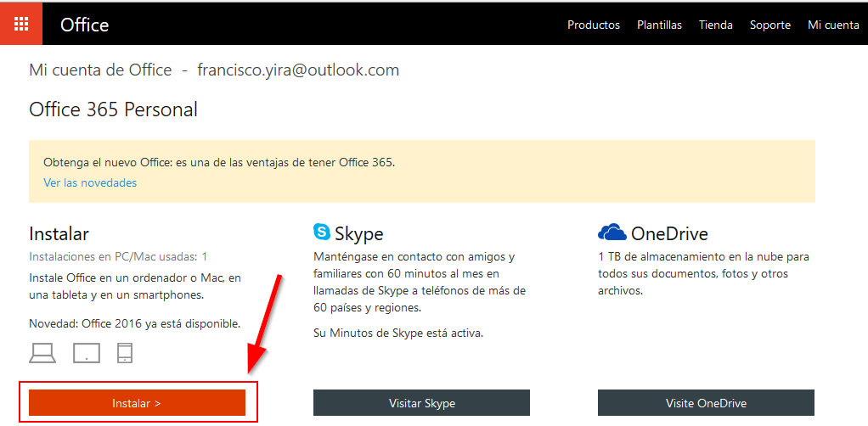
Task: Click the tablet device icon
Action: coord(87,353)
